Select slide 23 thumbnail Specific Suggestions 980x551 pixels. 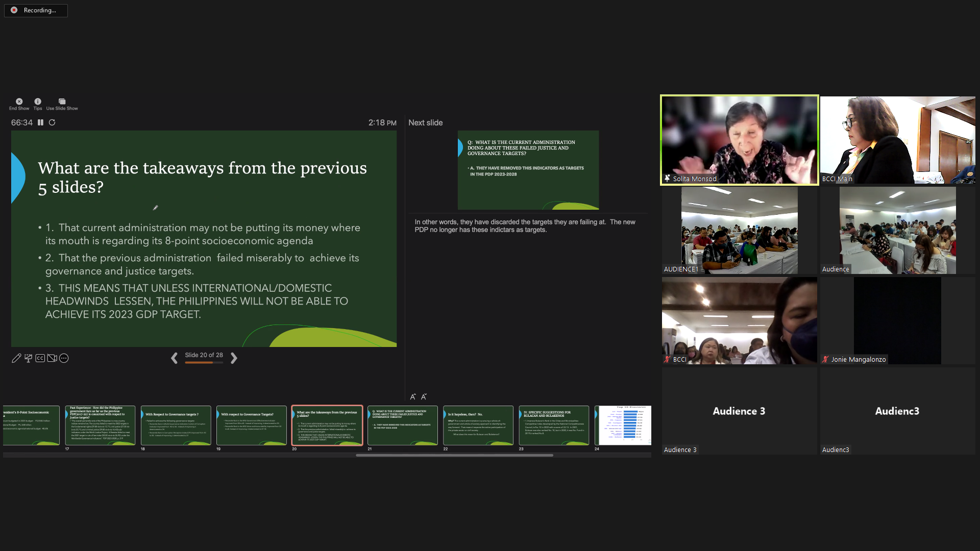pos(554,425)
